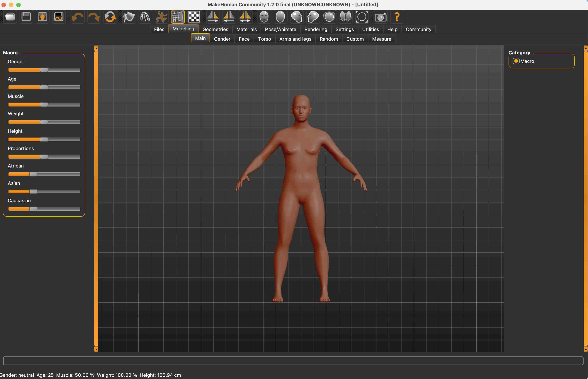Open the Settings tab
Image resolution: width=588 pixels, height=379 pixels.
click(344, 29)
